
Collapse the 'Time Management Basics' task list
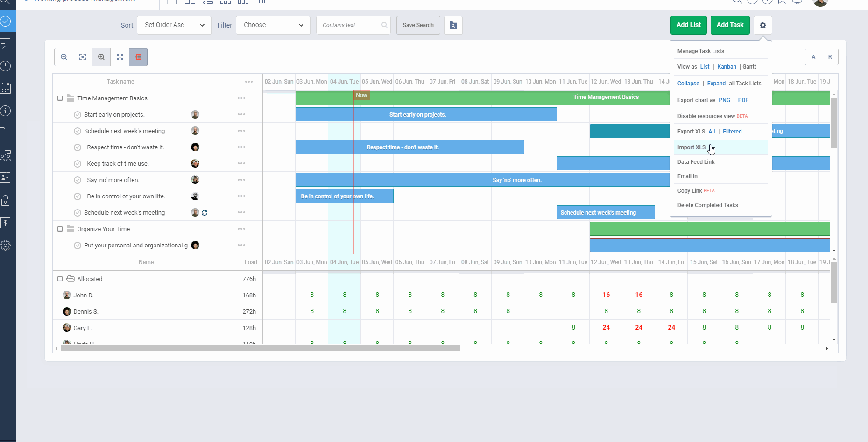(x=60, y=98)
